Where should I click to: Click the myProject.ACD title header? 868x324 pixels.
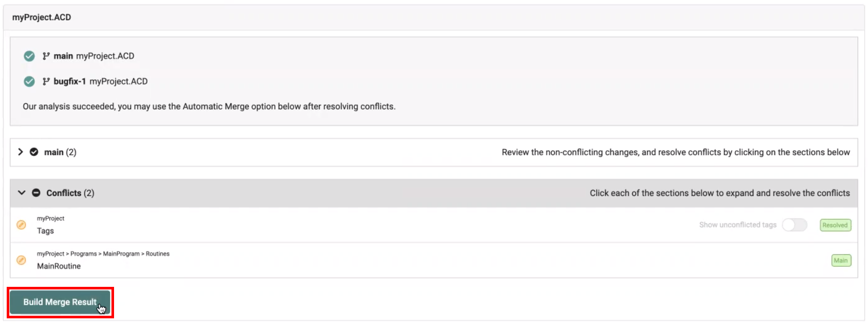(x=42, y=18)
